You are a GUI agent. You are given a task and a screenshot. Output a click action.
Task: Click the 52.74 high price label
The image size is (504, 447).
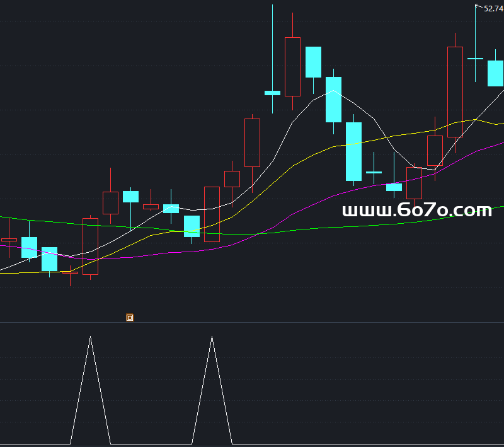[x=493, y=9]
